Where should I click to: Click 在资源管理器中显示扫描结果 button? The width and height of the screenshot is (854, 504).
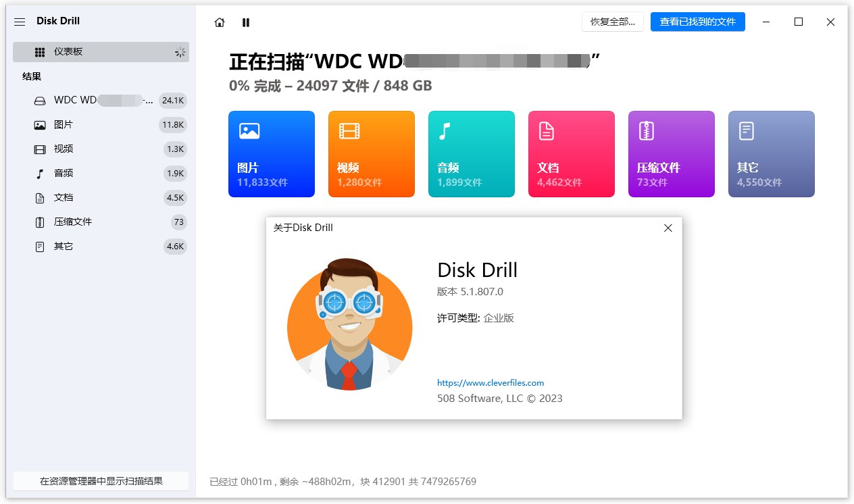coord(101,481)
